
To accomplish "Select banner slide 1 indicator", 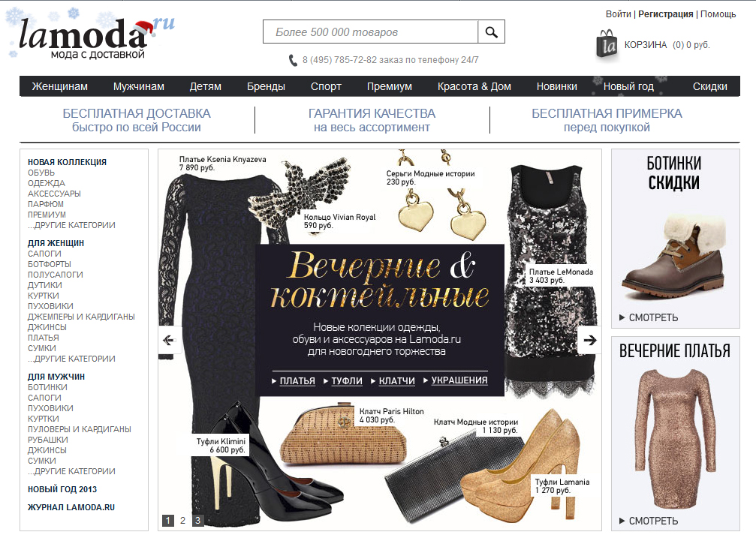I will click(x=167, y=521).
